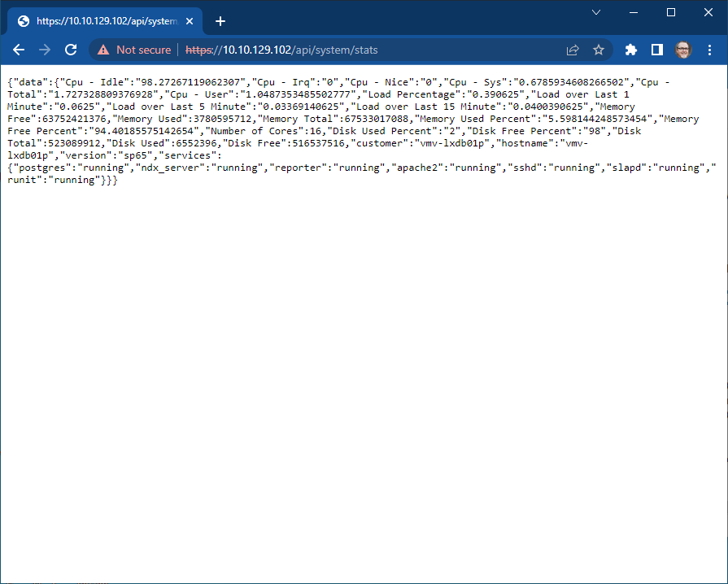Open the browser profile avatar menu
This screenshot has width=728, height=584.
pos(684,50)
